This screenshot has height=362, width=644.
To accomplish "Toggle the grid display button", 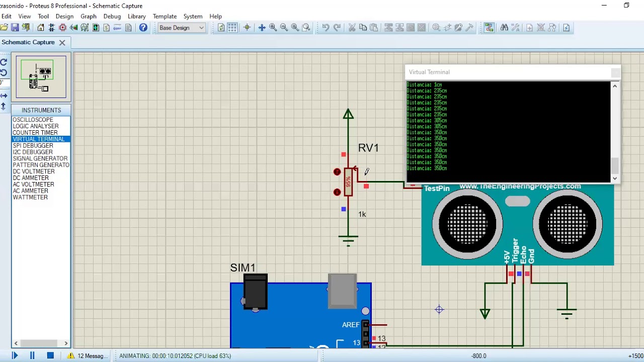I will click(232, 28).
